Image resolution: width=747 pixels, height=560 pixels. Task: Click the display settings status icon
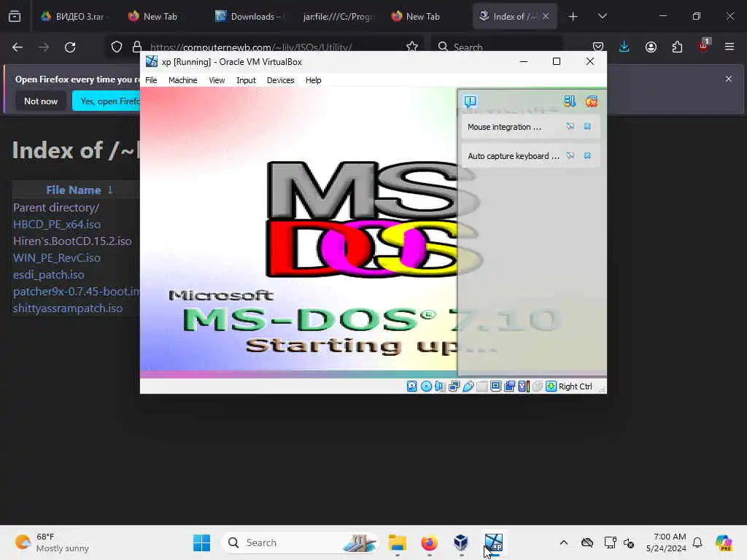tap(495, 386)
